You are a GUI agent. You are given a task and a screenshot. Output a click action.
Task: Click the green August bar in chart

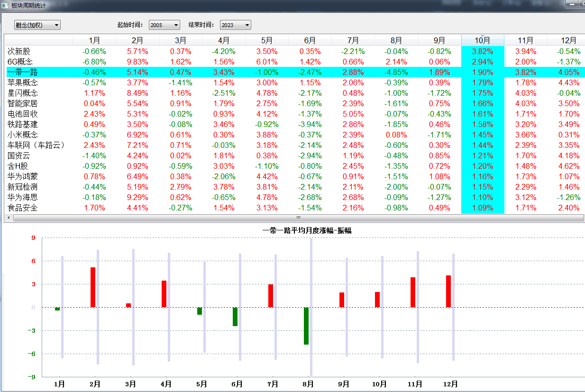pyautogui.click(x=306, y=326)
